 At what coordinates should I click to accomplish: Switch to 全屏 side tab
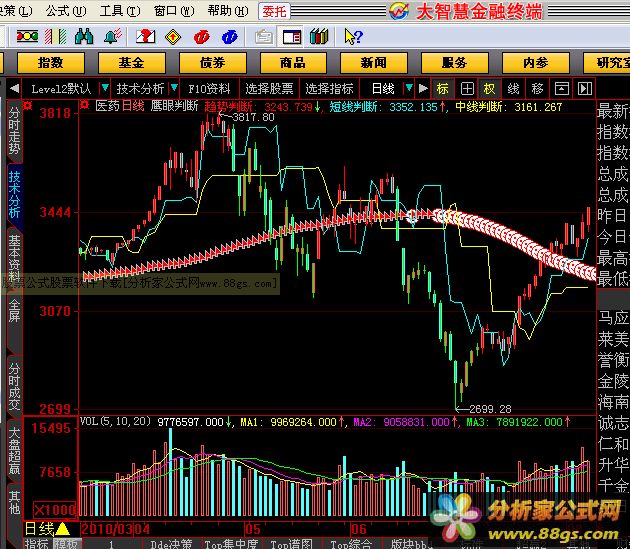pyautogui.click(x=14, y=311)
